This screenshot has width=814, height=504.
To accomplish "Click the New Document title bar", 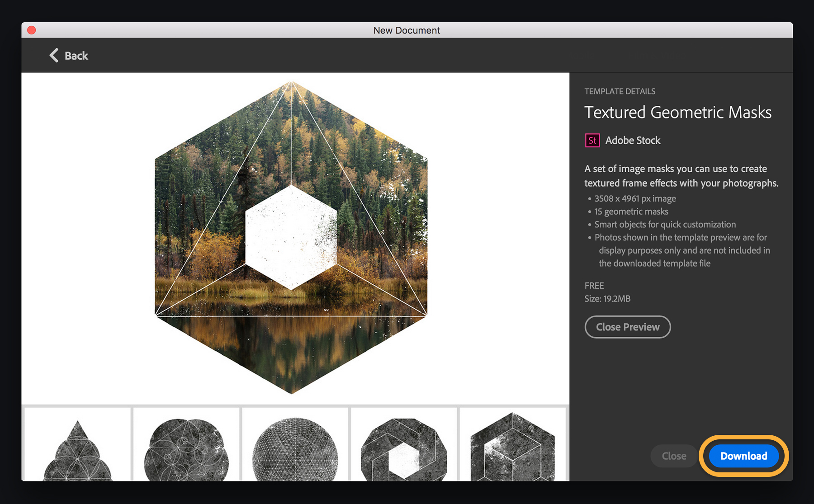I will (407, 30).
